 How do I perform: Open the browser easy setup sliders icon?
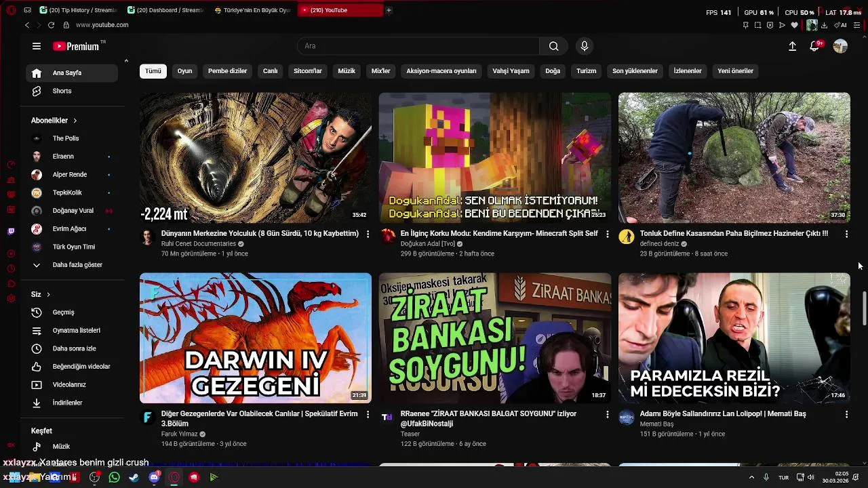pyautogui.click(x=857, y=25)
